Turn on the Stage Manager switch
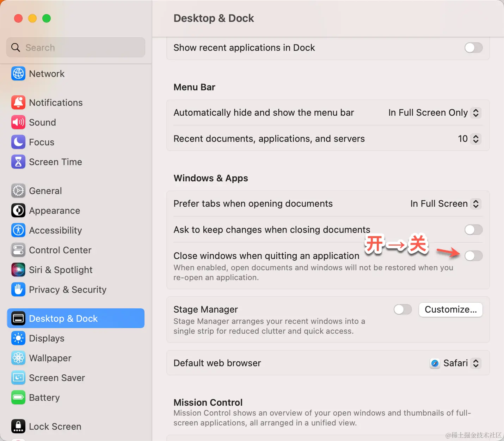 403,309
